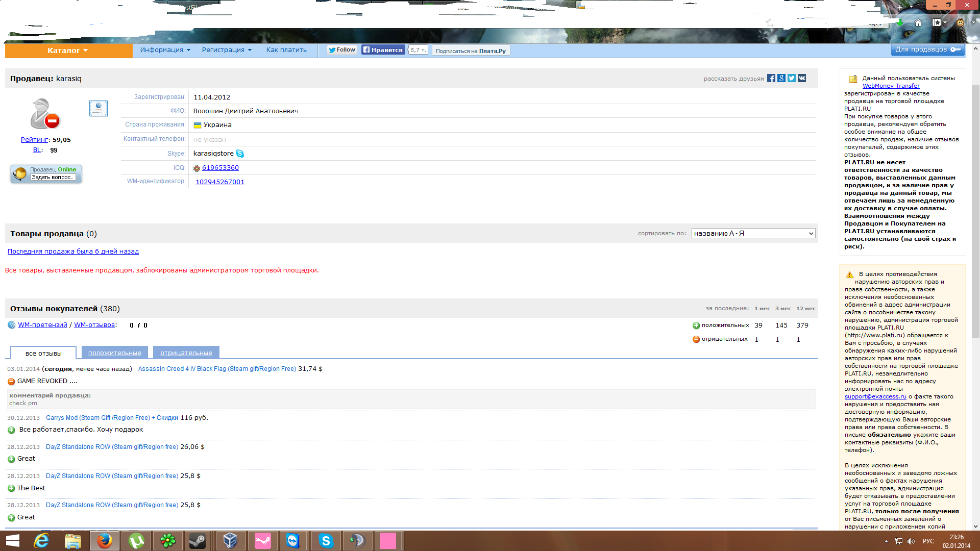Open the WebMoney Transfer link in the sidebar
Image resolution: width=980 pixels, height=551 pixels.
pos(891,86)
